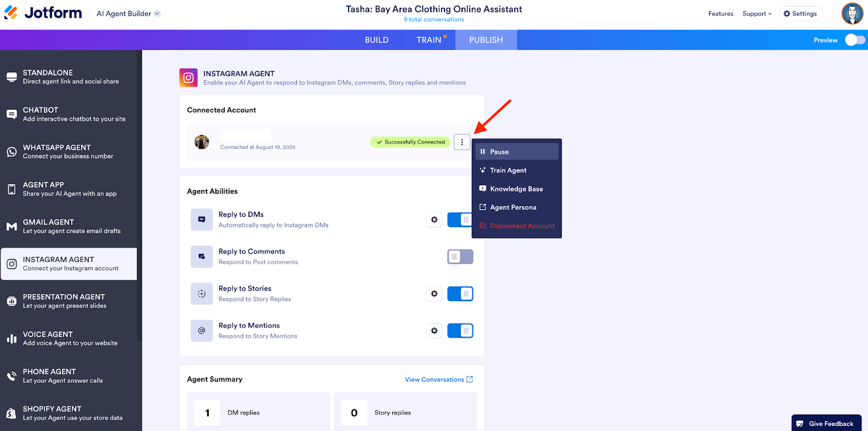Click the Presentation Agent sidebar icon
The height and width of the screenshot is (431, 868).
pyautogui.click(x=12, y=301)
